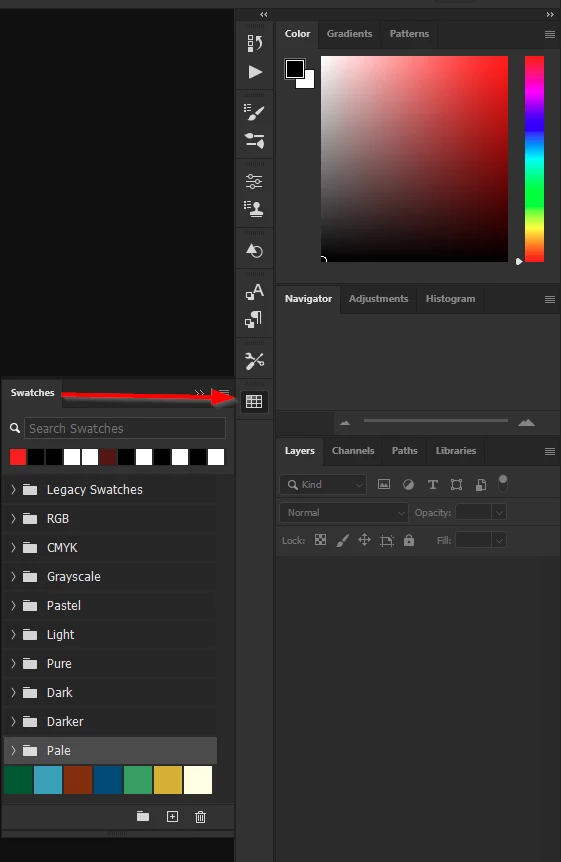Switch to the Paths tab
Image resolution: width=561 pixels, height=862 pixels.
point(405,450)
